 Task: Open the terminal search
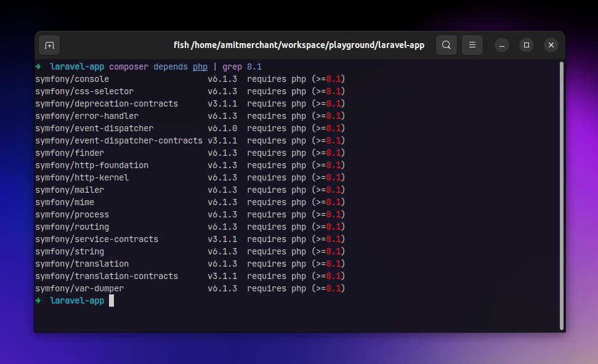pyautogui.click(x=446, y=45)
